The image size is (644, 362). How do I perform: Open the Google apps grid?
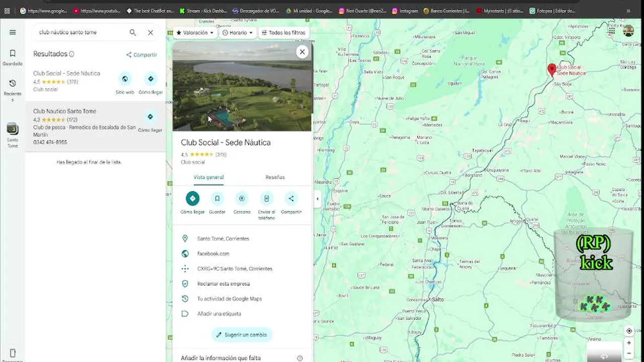[611, 31]
